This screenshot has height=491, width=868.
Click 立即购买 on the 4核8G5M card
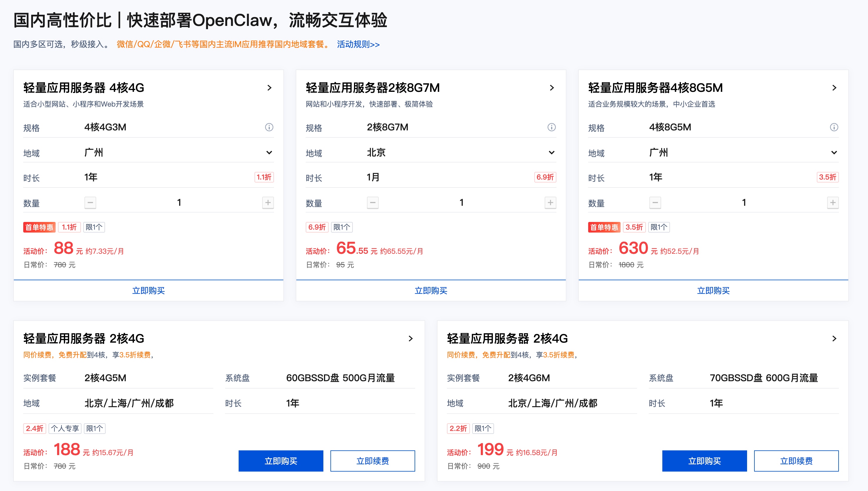point(713,291)
